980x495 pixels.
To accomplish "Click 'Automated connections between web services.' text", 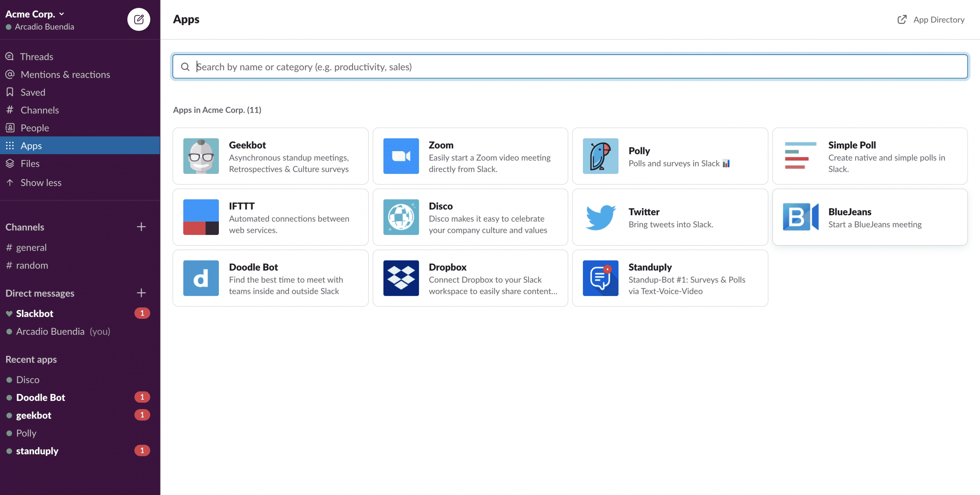I will click(289, 224).
